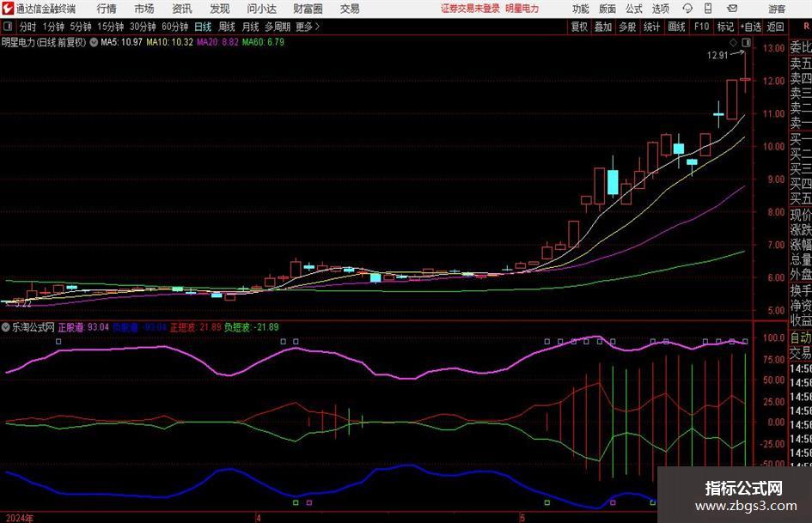Switch to 周线 weekly period
Viewport: 812px width, 523px height.
[227, 27]
